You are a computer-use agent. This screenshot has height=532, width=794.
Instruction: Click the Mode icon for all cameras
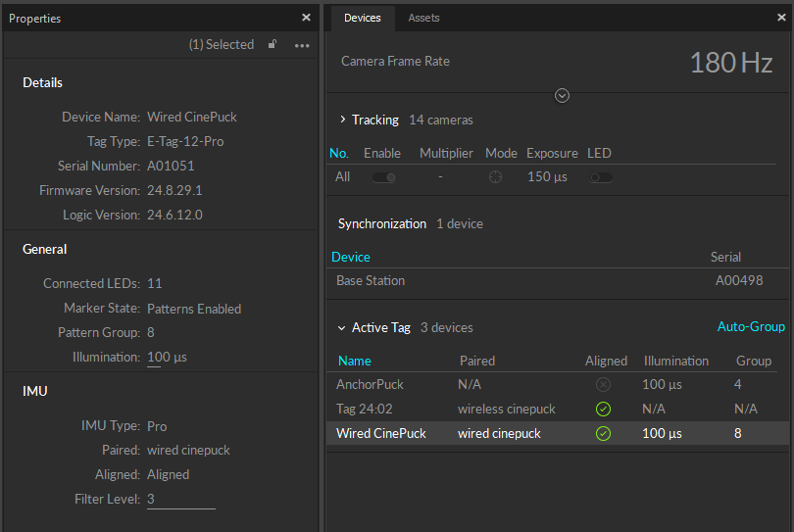(x=496, y=177)
